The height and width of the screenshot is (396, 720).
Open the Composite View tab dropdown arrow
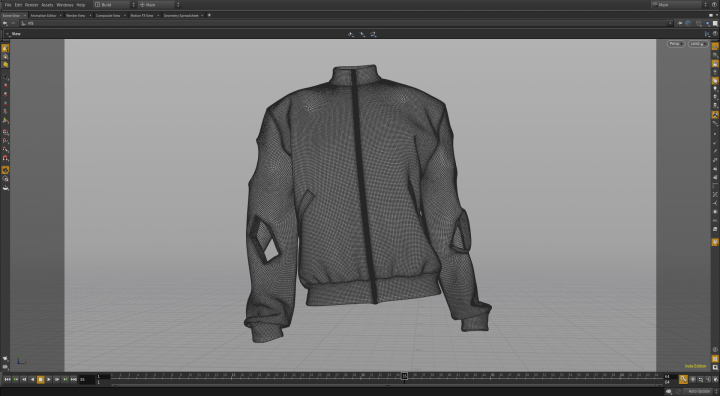coord(124,15)
